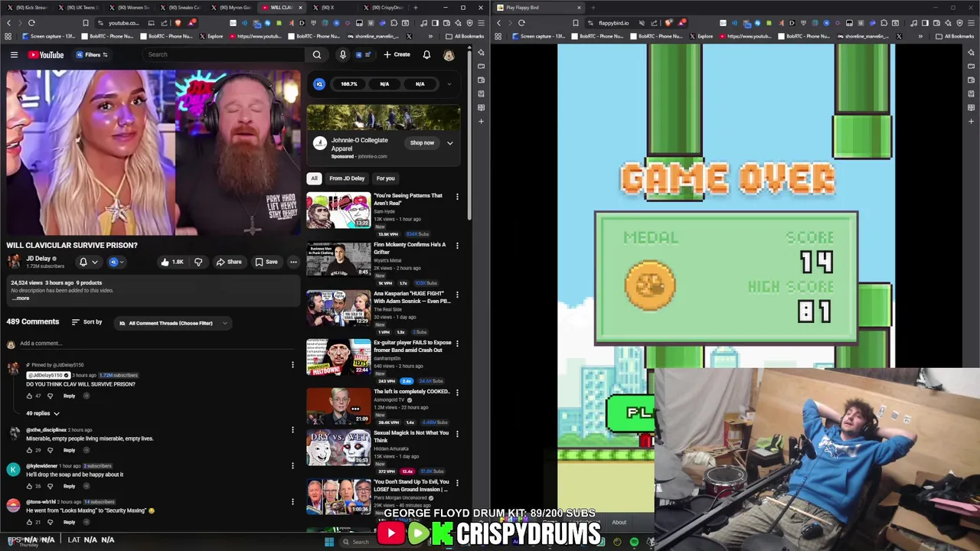Screen dimensions: 980x551
Task: Open Brave menu in Flappy Bird window
Action: [x=972, y=23]
